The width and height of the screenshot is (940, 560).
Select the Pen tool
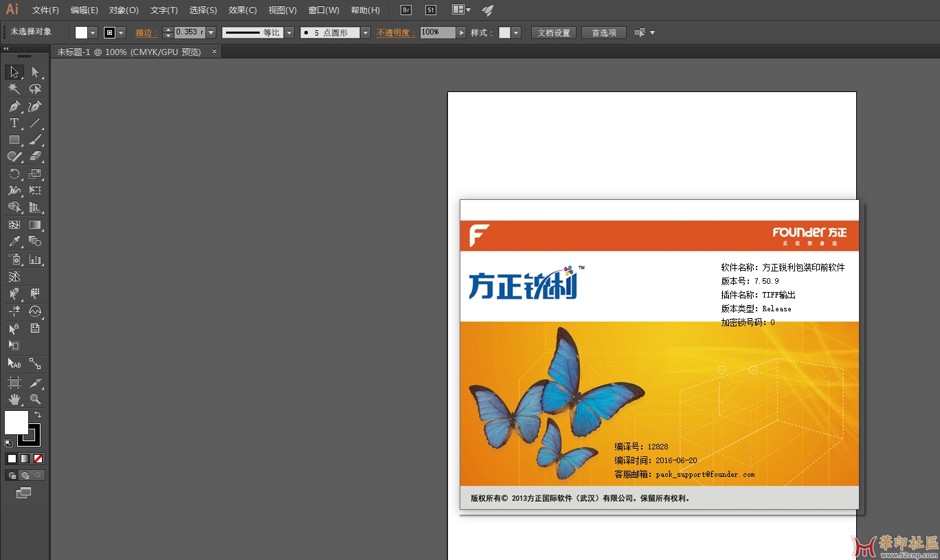tap(14, 107)
